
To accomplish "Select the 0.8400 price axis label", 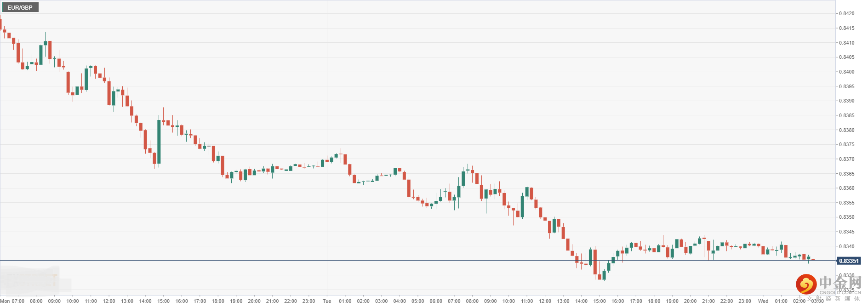I will [846, 72].
